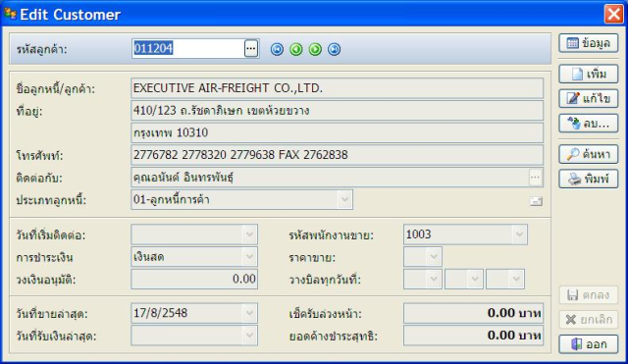Screen dimensions: 628x364
Task: Expand the ประเภทลูกหนี้ debtor type dropdown
Action: (x=344, y=199)
